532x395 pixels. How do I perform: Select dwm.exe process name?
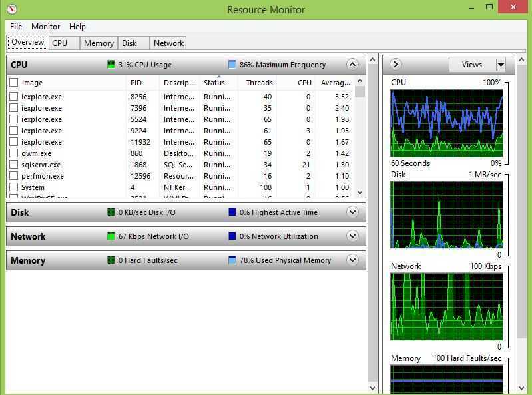(x=37, y=153)
